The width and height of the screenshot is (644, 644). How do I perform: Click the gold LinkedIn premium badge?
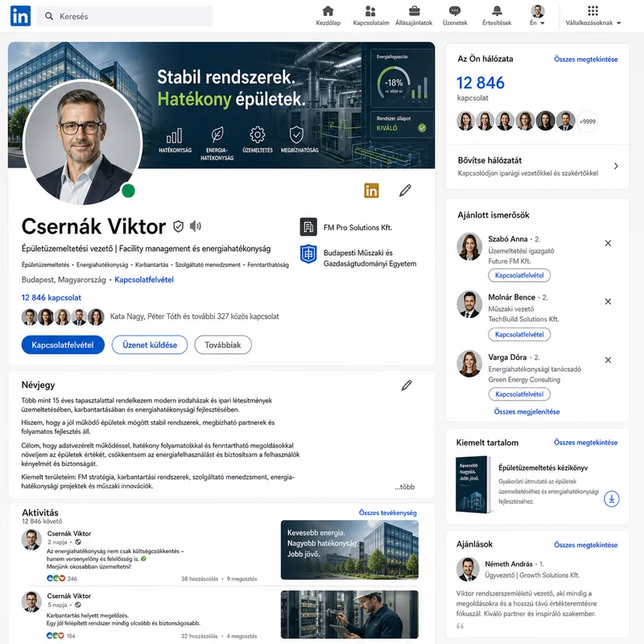coord(371,191)
